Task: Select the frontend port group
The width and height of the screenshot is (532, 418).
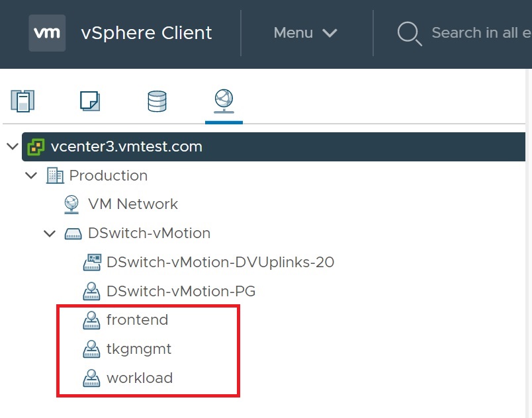Action: [137, 320]
